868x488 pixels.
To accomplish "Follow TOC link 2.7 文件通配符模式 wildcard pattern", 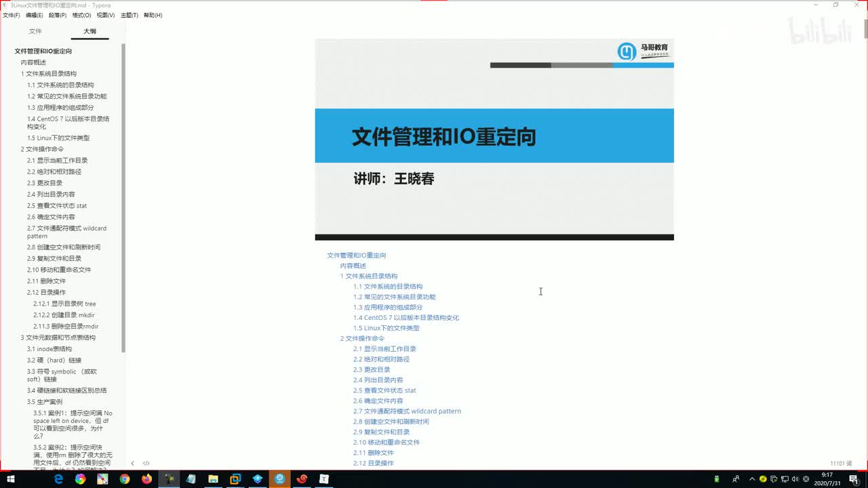I will 407,411.
